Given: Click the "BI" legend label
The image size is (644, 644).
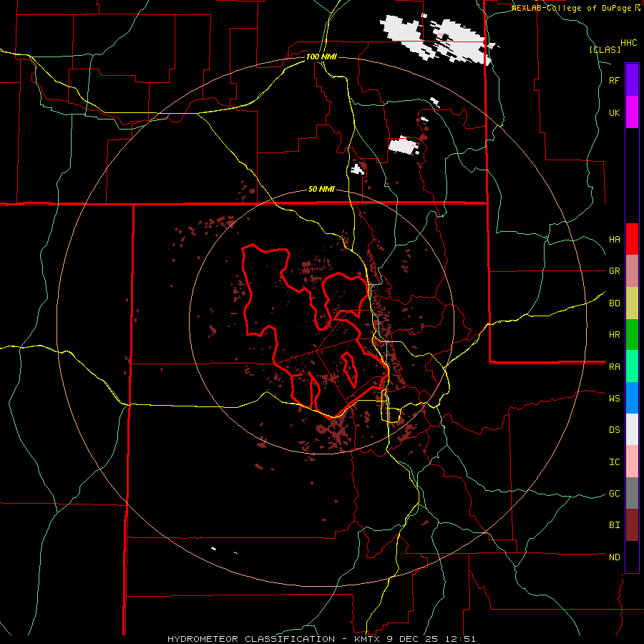Looking at the screenshot, I should 614,525.
